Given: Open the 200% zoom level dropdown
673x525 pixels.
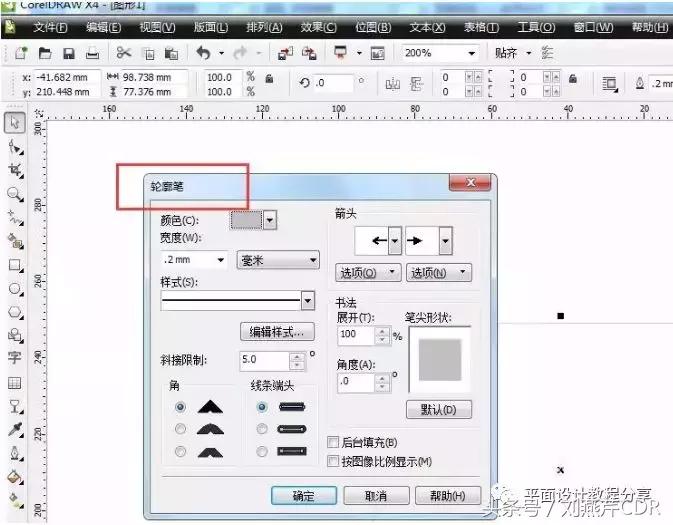Looking at the screenshot, I should click(471, 53).
